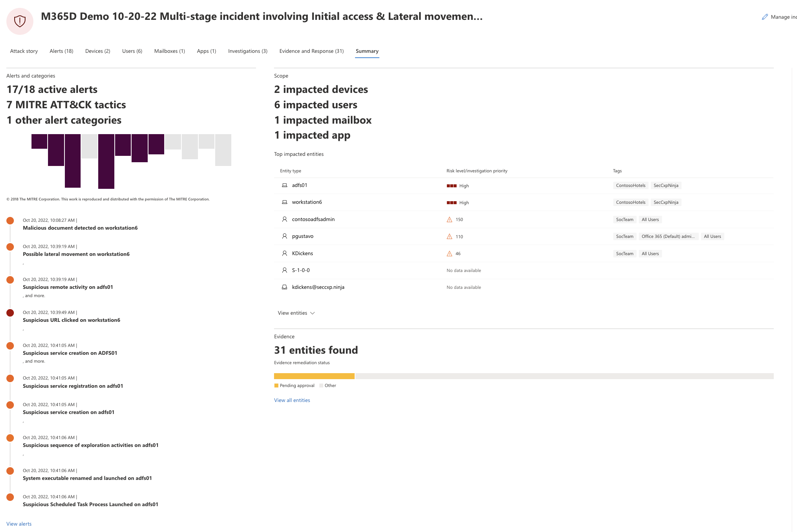The height and width of the screenshot is (532, 797).
Task: Open the pgustavo user entity
Action: tap(303, 236)
